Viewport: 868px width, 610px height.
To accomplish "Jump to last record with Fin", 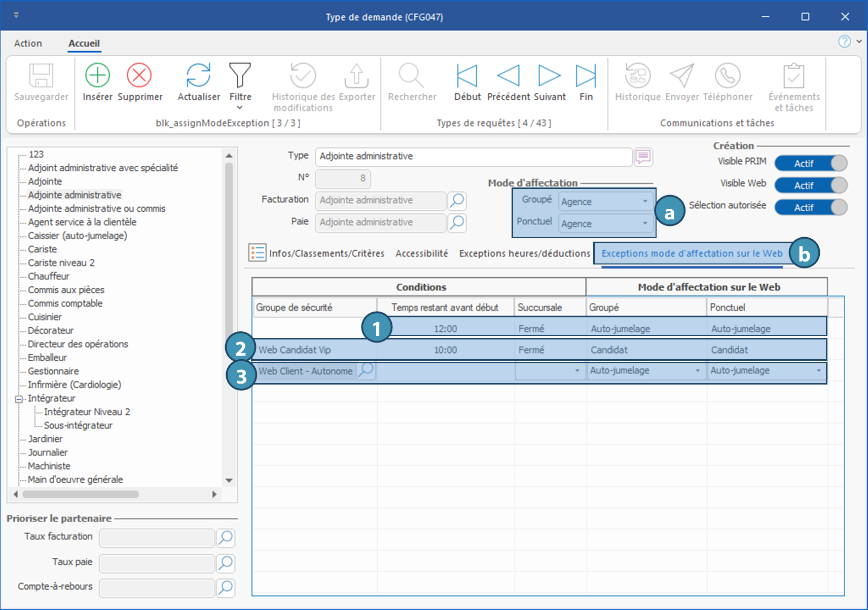I will [x=586, y=76].
